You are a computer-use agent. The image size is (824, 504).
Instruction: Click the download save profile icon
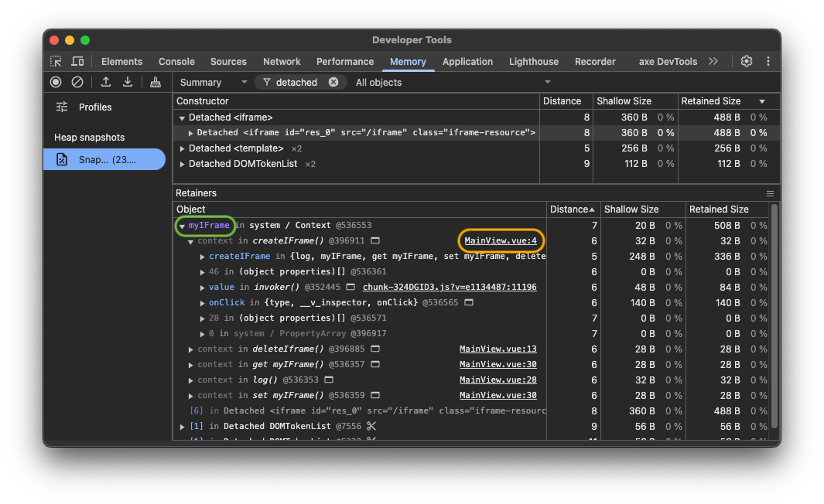click(x=128, y=82)
